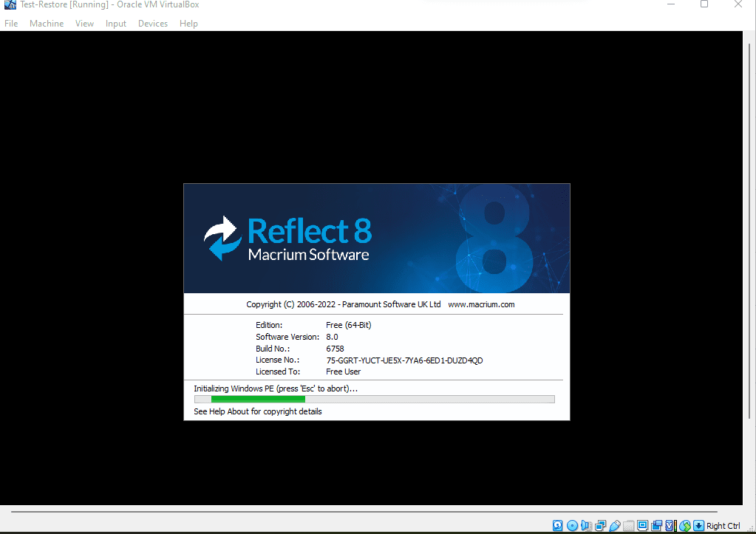
Task: Click the horizontal scrollbar below the VM screen
Action: (x=364, y=511)
